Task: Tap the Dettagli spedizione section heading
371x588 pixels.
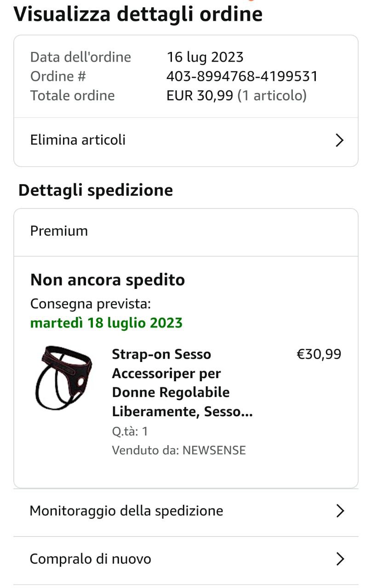Action: tap(96, 190)
